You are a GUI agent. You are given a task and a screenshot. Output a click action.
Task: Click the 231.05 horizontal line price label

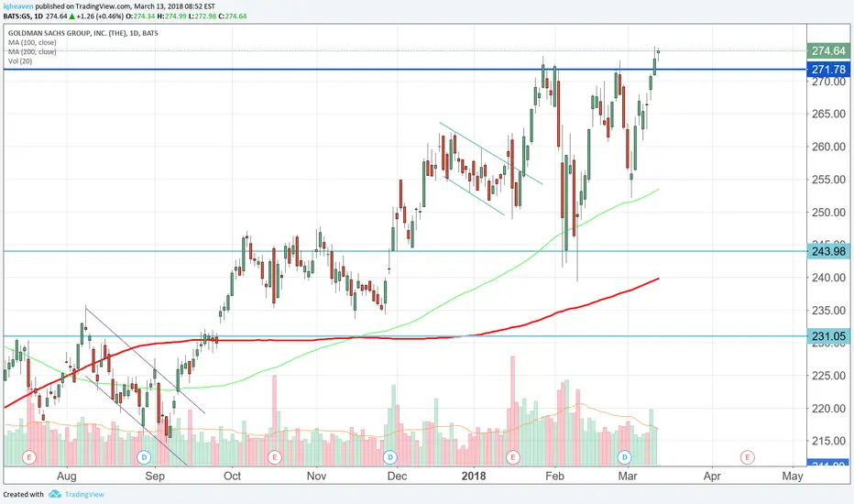tap(828, 336)
